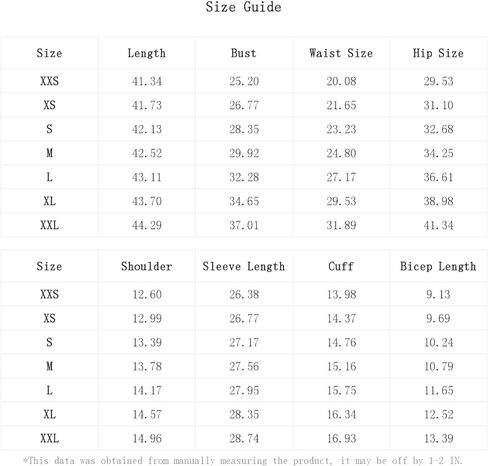This screenshot has height=466, width=488.
Task: Click the Size Guide title
Action: (x=243, y=7)
